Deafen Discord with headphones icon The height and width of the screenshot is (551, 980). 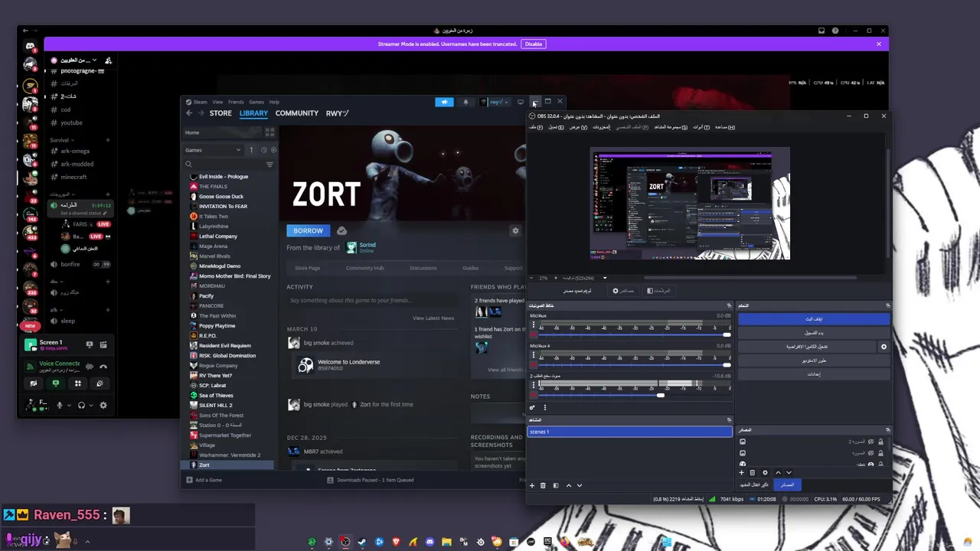click(81, 405)
